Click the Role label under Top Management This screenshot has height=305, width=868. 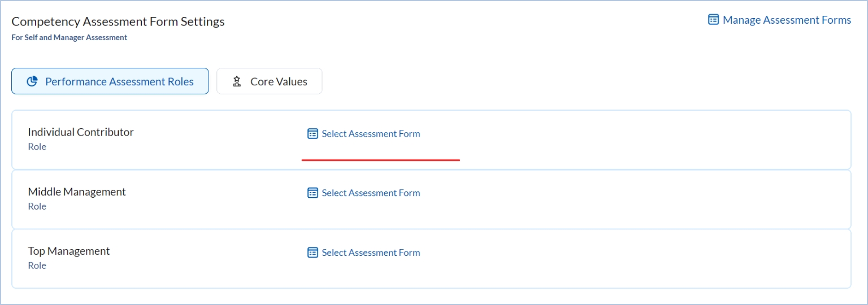click(x=37, y=266)
